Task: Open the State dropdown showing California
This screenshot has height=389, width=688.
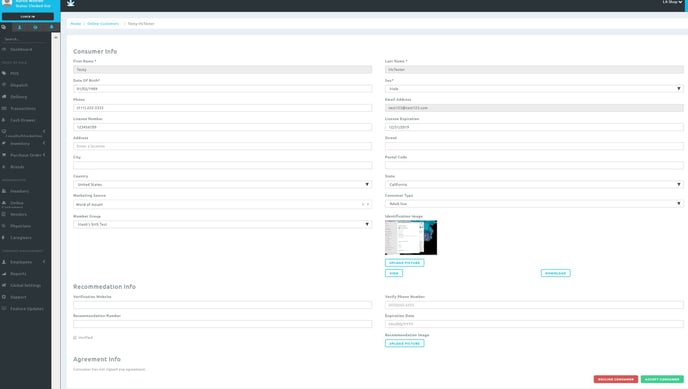Action: click(534, 185)
